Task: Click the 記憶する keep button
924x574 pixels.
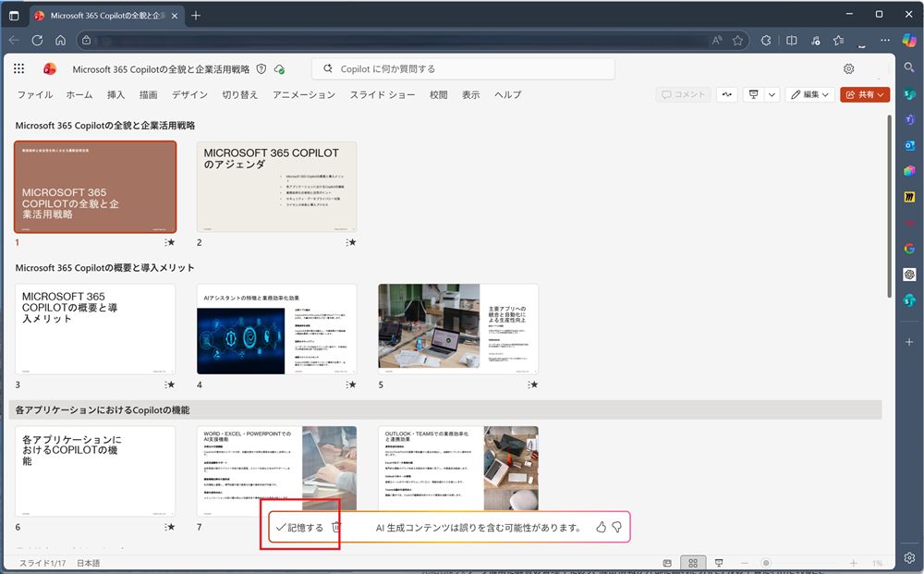Action: (x=299, y=528)
